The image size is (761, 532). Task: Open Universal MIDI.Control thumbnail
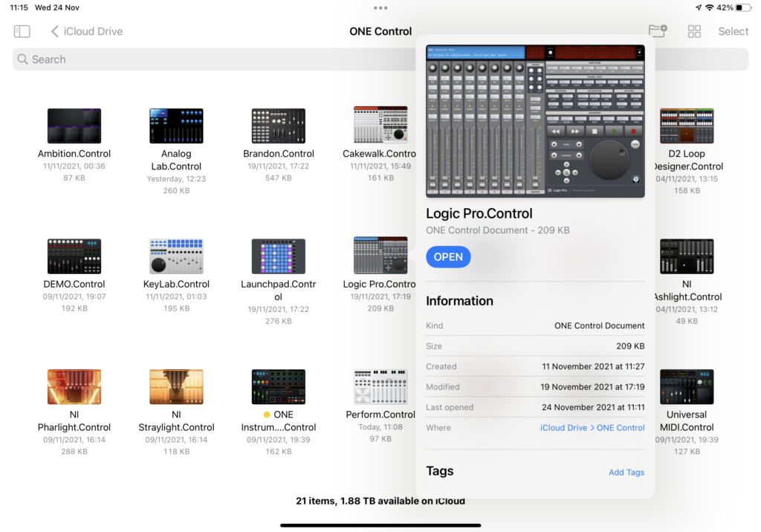coord(687,386)
